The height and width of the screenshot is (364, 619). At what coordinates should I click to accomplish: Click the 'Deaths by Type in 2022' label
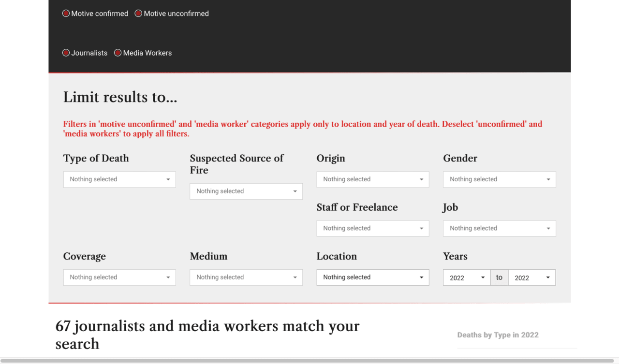coord(498,335)
